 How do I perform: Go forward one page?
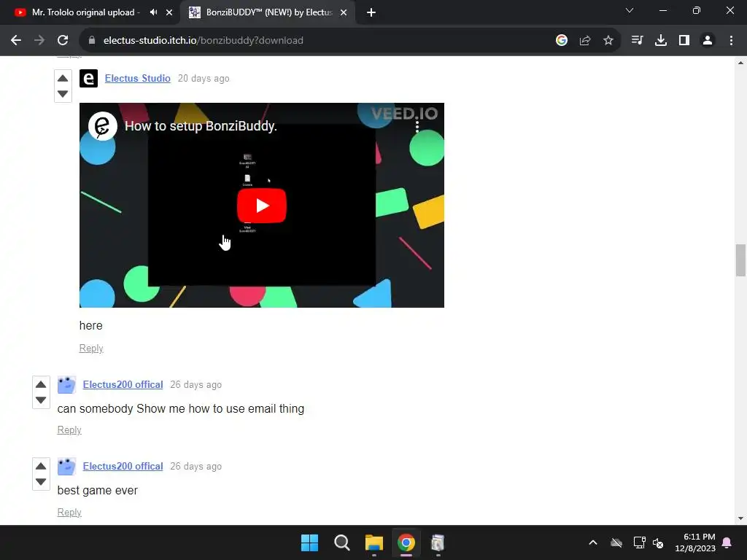tap(39, 41)
